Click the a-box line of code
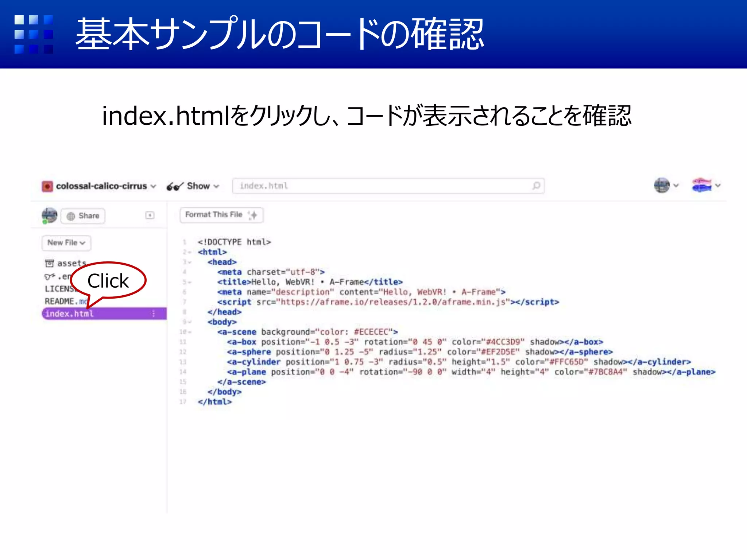747x560 pixels. tap(415, 342)
